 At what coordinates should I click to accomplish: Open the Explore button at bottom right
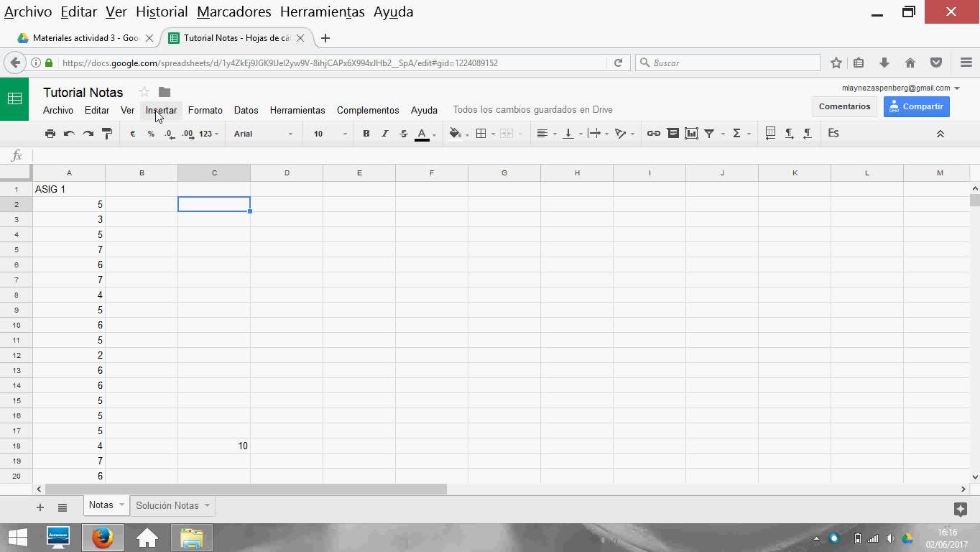[x=960, y=509]
